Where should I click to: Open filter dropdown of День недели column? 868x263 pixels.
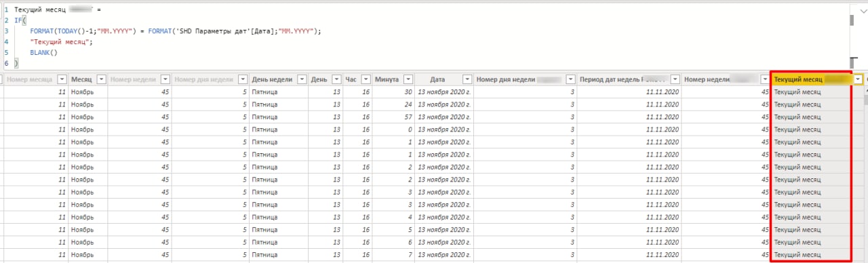(x=302, y=79)
